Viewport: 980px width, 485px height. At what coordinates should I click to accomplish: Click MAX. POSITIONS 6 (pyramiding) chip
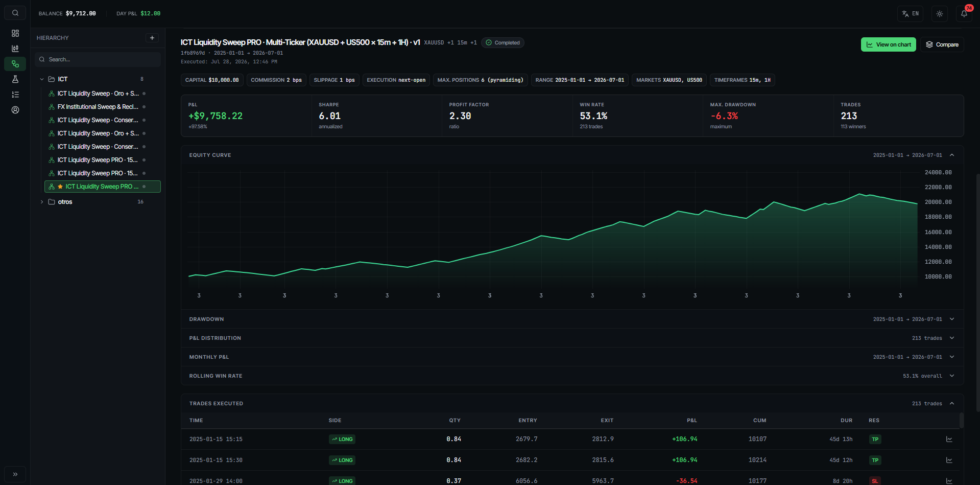tap(481, 80)
